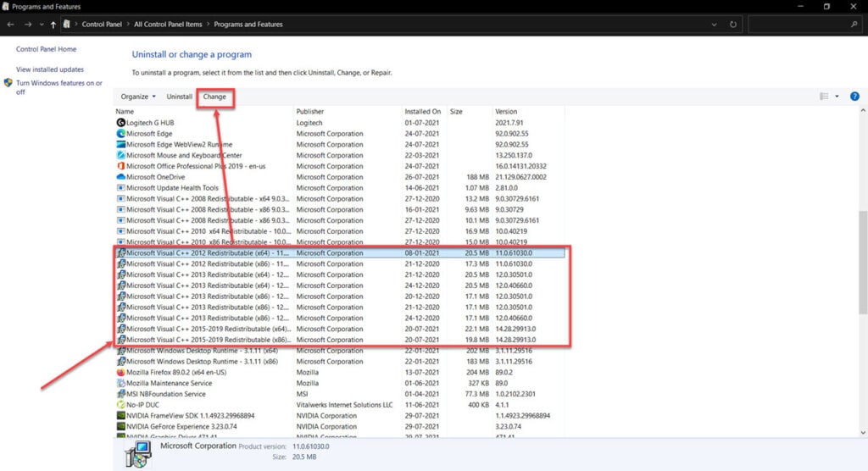The width and height of the screenshot is (868, 471).
Task: Open the View installed updates link
Action: coord(50,69)
